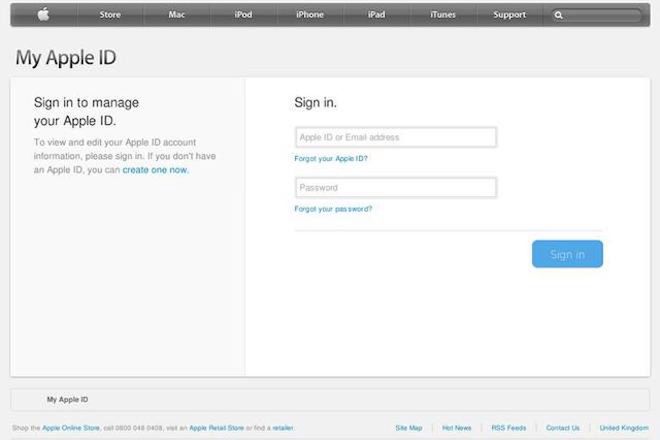This screenshot has height=440, width=660.
Task: Click the Sign in. form heading
Action: pyautogui.click(x=315, y=103)
